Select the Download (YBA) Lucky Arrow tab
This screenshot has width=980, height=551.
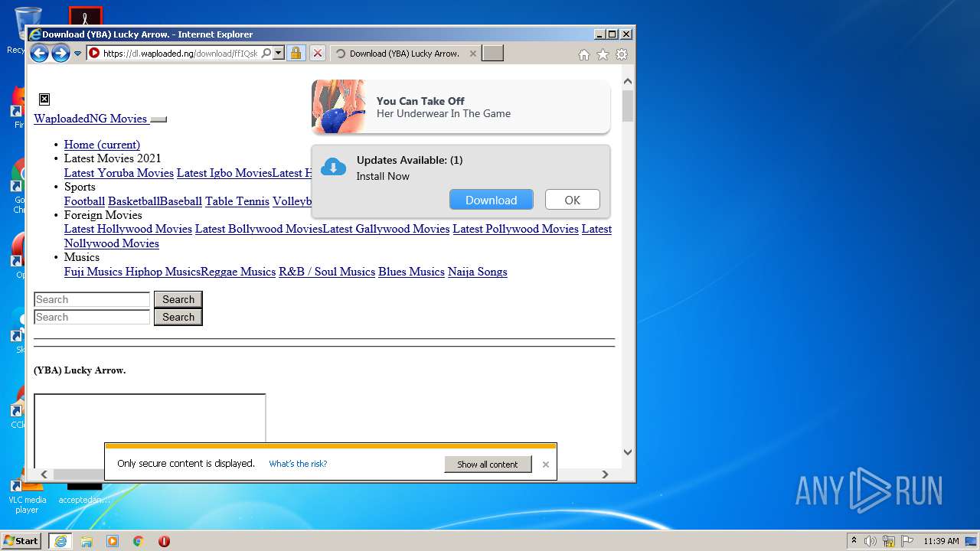click(404, 54)
